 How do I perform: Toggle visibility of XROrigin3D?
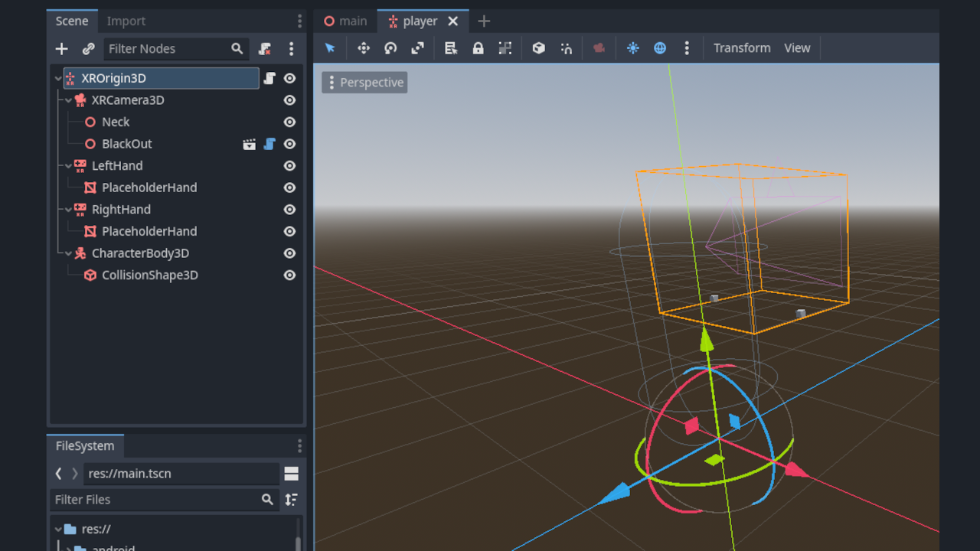(289, 78)
